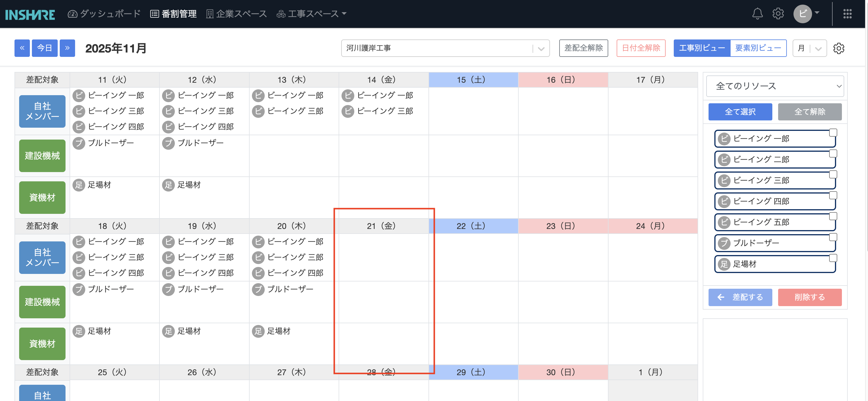
Task: Click ブルドーザー icon on day 20
Action: [x=258, y=289]
